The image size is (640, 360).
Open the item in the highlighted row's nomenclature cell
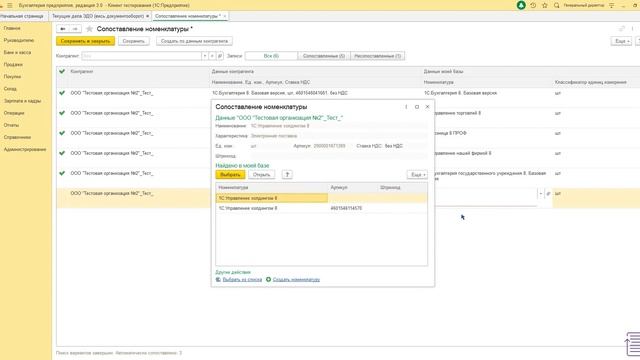(x=548, y=194)
